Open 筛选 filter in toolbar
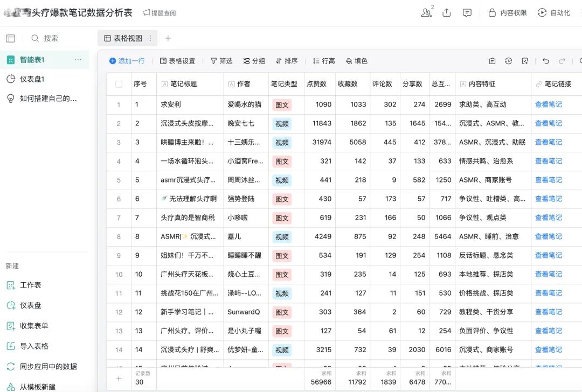The width and height of the screenshot is (582, 392). pyautogui.click(x=221, y=61)
